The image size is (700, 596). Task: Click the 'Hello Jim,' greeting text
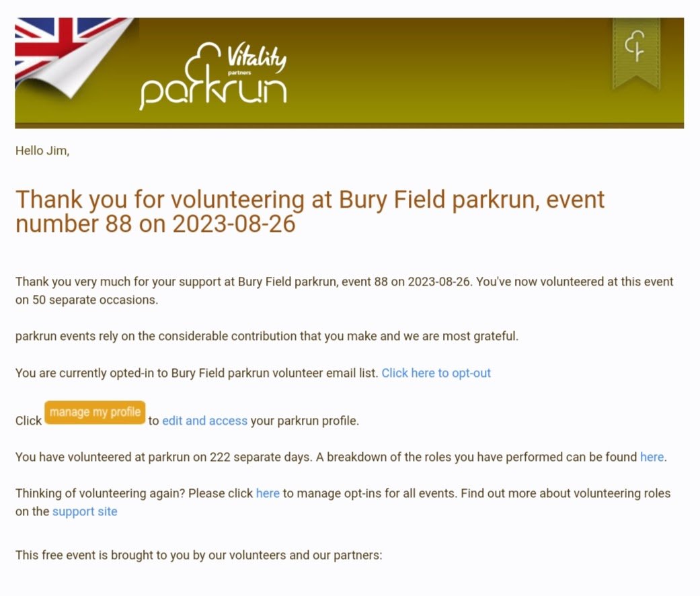42,151
